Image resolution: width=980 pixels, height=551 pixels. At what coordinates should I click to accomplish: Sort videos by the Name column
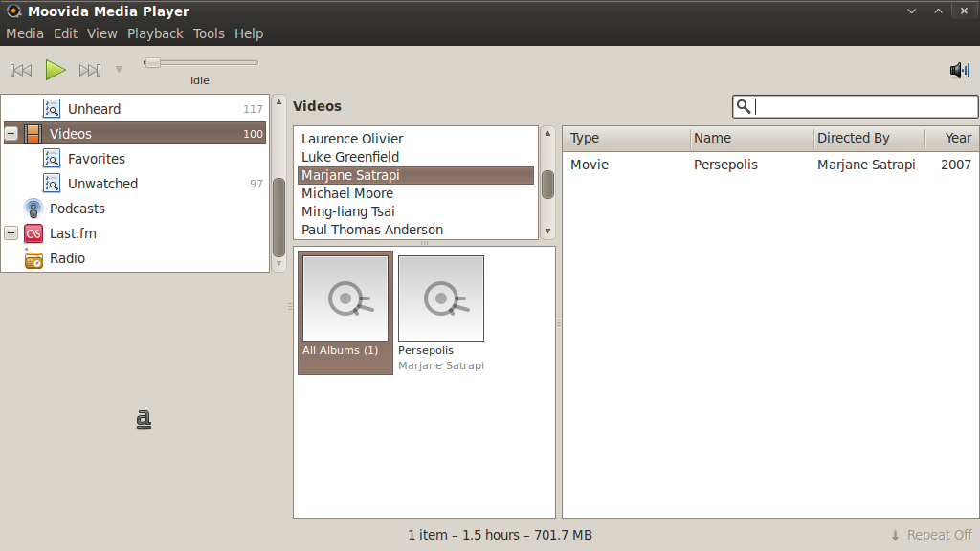pyautogui.click(x=712, y=138)
